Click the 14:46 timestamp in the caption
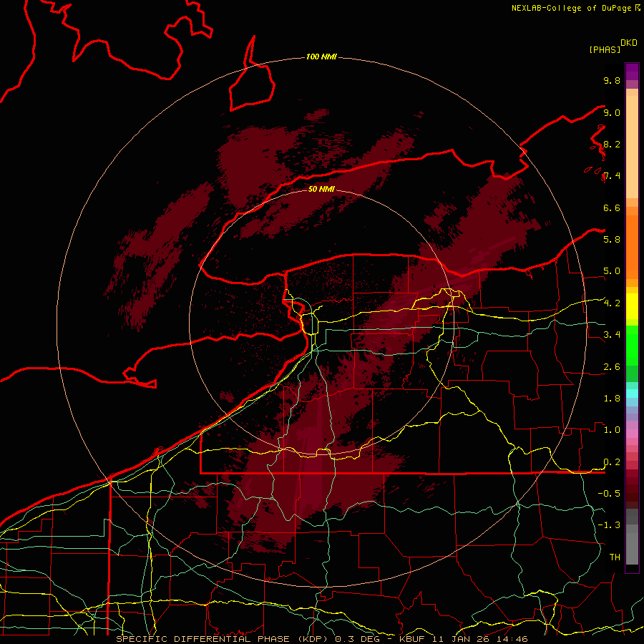This screenshot has width=644, height=644. click(512, 639)
